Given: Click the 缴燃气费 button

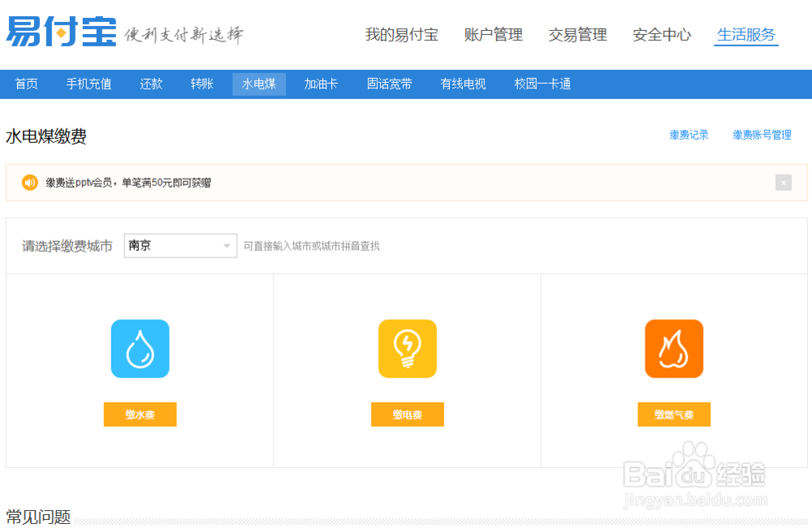Looking at the screenshot, I should [x=674, y=414].
